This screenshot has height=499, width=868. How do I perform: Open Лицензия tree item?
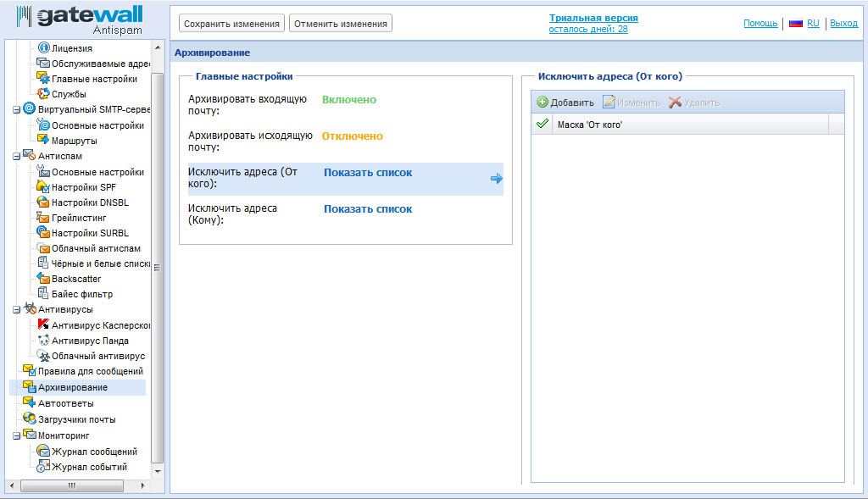click(71, 48)
